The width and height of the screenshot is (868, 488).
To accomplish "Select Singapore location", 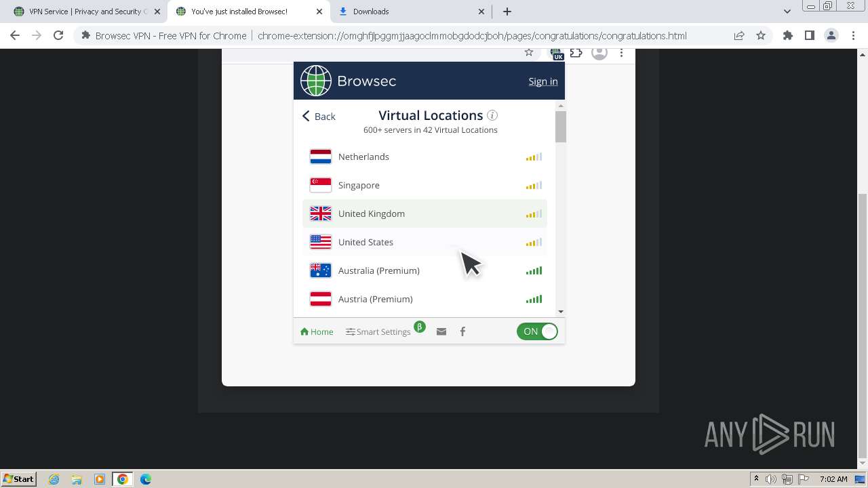I will (425, 185).
